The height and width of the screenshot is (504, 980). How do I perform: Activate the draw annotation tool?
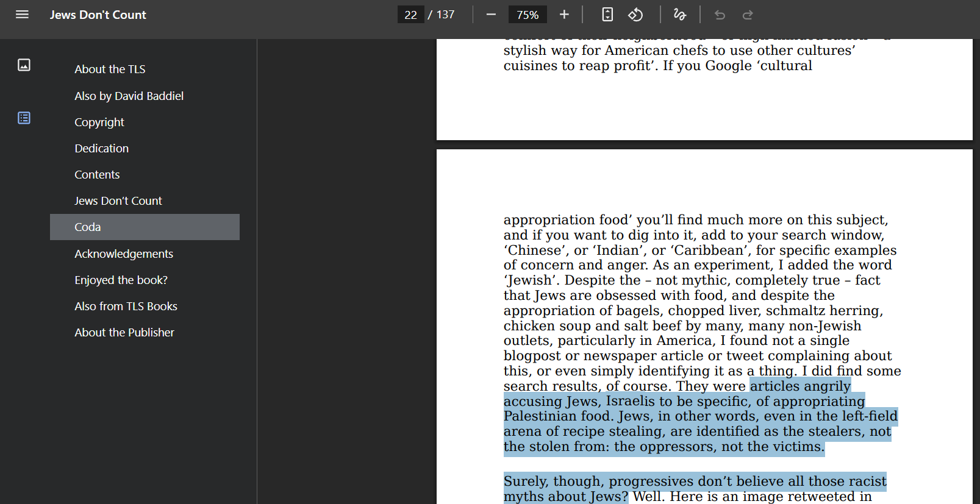pos(680,15)
